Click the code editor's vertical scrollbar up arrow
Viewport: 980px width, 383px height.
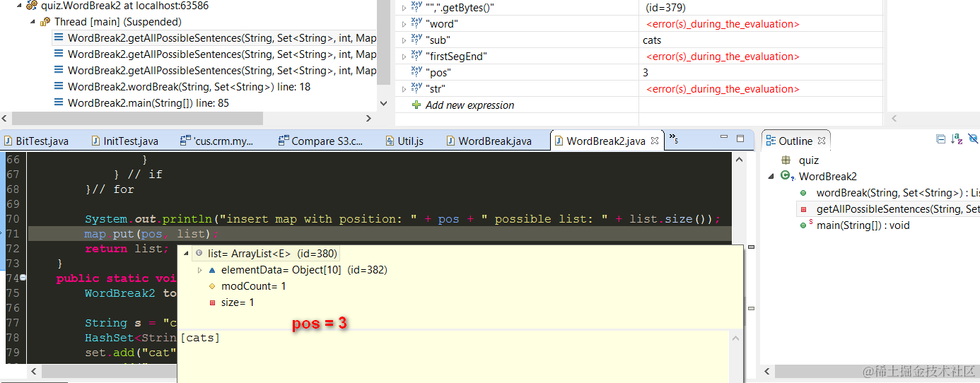[x=738, y=159]
